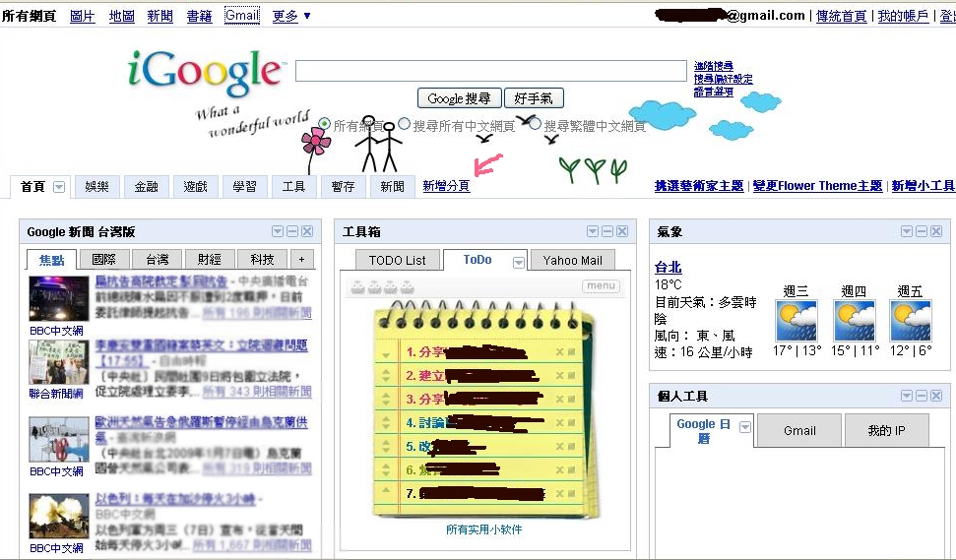This screenshot has width=956, height=560.
Task: Open the 財經 news tab
Action: coord(209,260)
